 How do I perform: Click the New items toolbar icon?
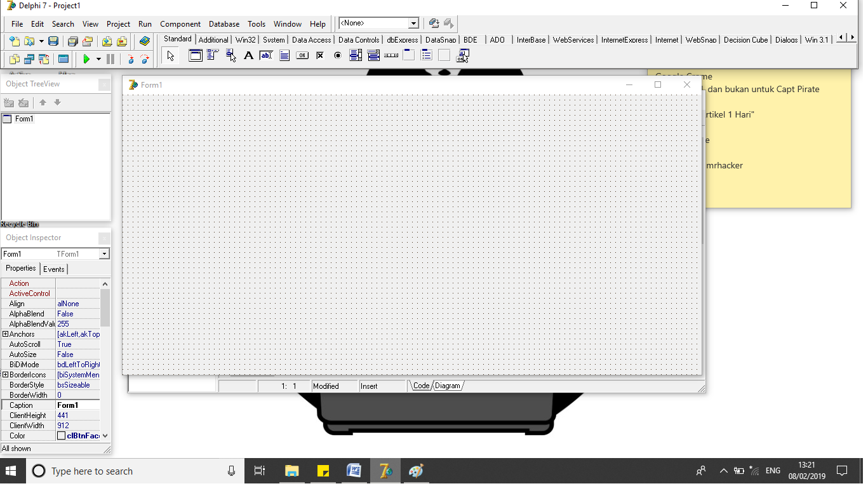[x=15, y=41]
